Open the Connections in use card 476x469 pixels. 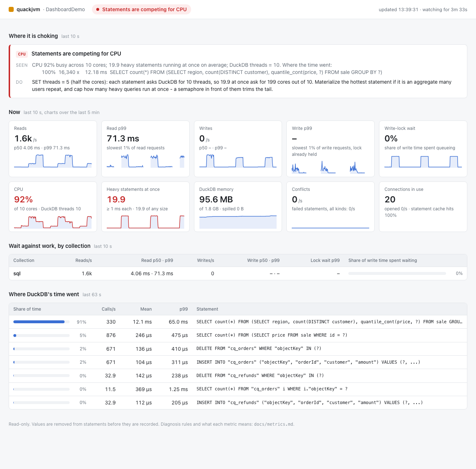(x=423, y=207)
